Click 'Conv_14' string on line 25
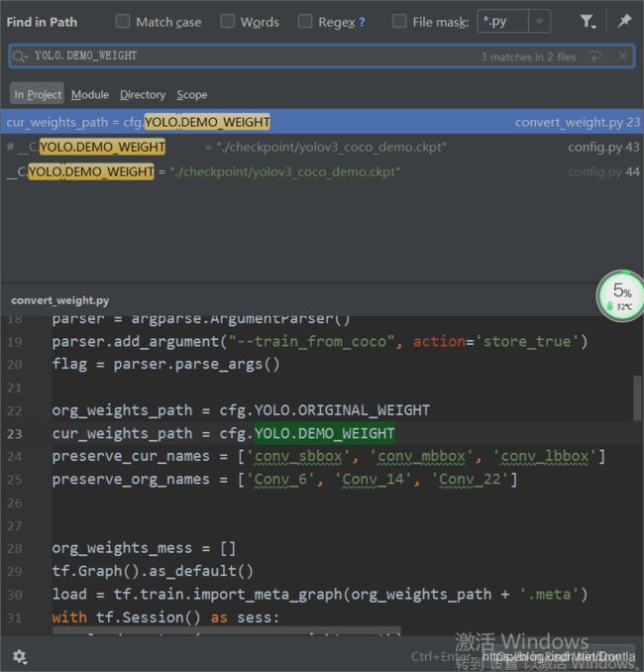 point(374,479)
